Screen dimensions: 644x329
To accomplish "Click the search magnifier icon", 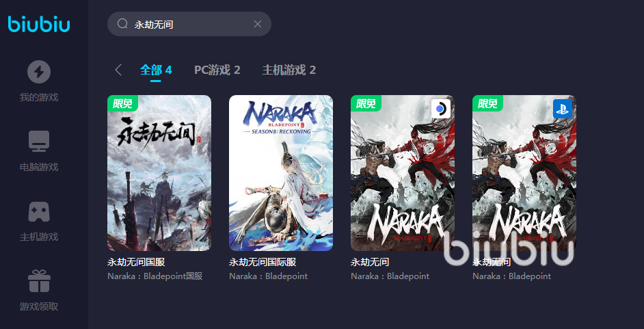I will (122, 24).
